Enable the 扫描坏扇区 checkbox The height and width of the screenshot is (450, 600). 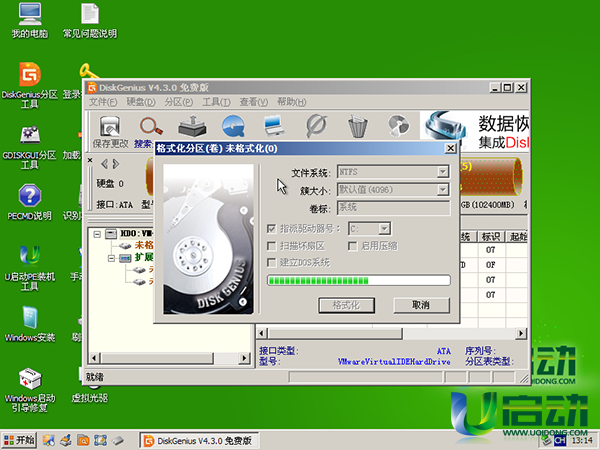[x=271, y=246]
